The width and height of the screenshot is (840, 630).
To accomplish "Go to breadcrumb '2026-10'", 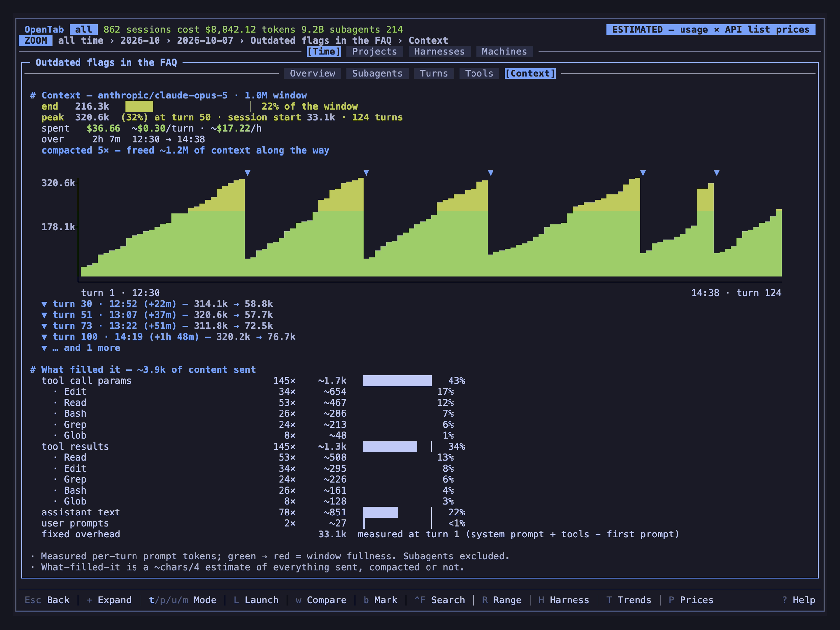I will pos(140,41).
